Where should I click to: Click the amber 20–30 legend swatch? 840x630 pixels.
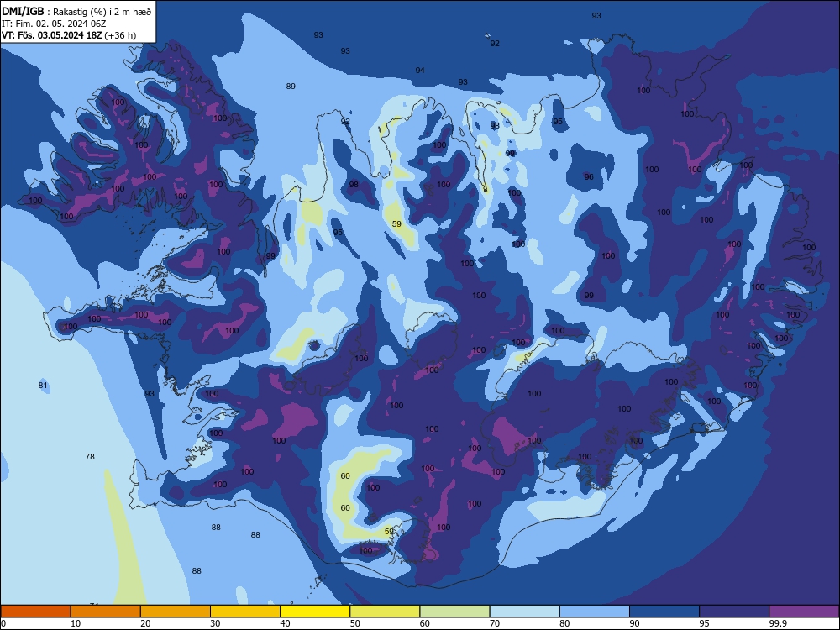(176, 612)
